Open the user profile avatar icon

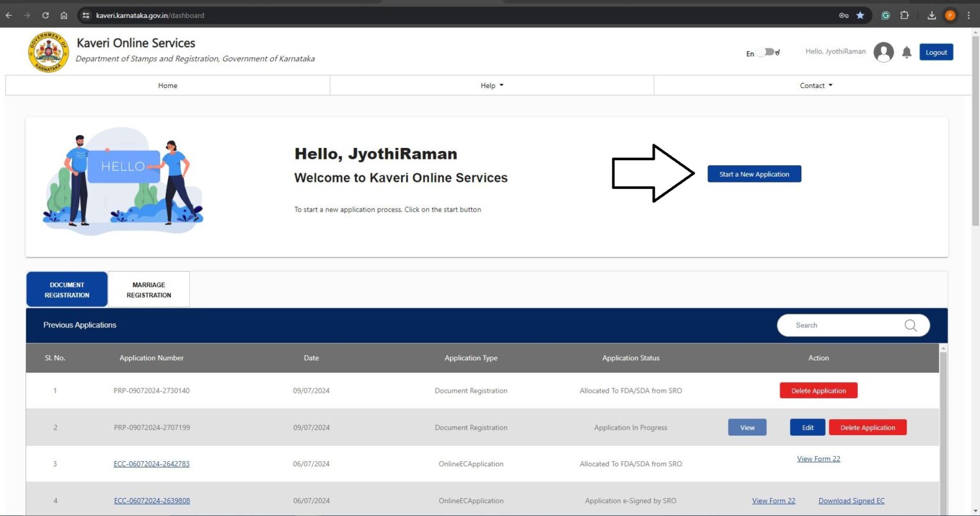pos(884,52)
